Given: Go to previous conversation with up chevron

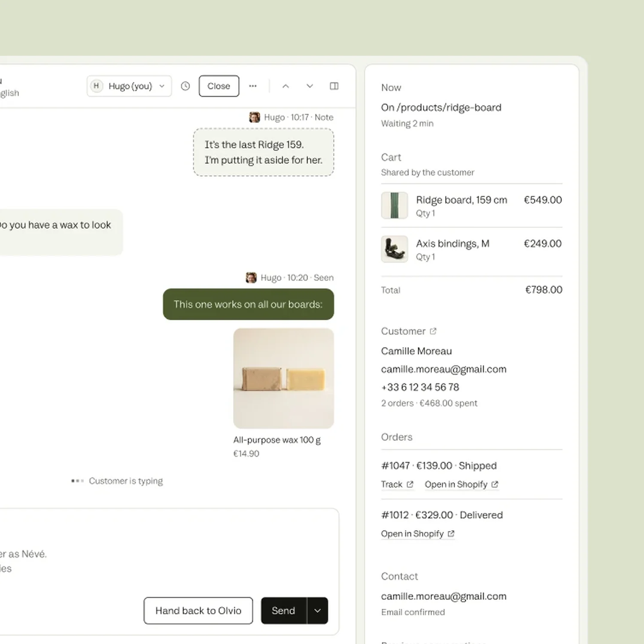Looking at the screenshot, I should pyautogui.click(x=286, y=86).
